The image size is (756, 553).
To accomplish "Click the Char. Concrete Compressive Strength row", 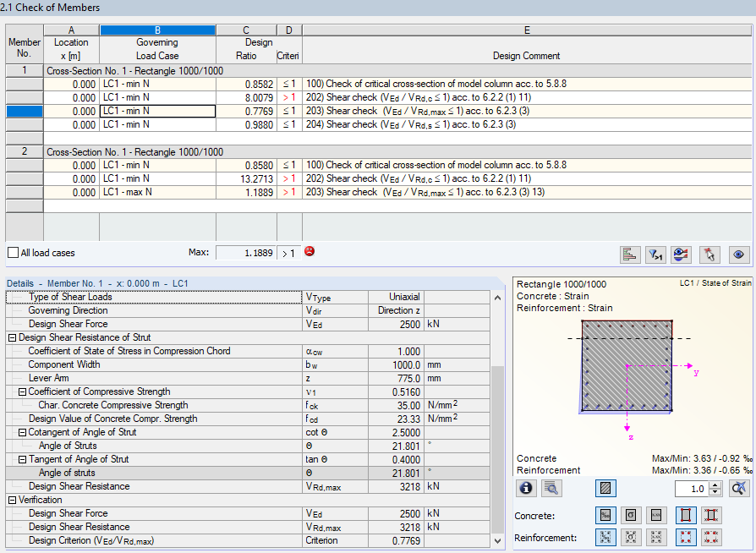I will [x=248, y=405].
